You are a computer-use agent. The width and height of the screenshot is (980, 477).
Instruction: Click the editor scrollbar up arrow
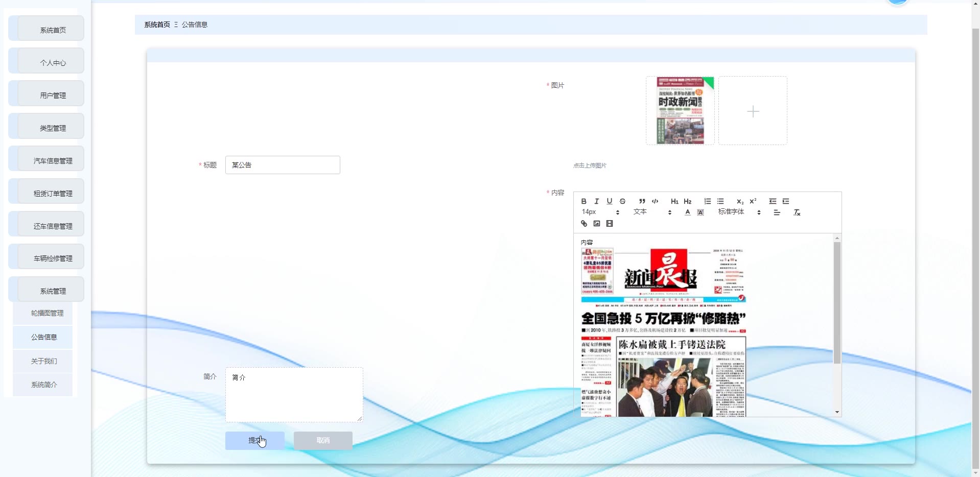pos(837,238)
